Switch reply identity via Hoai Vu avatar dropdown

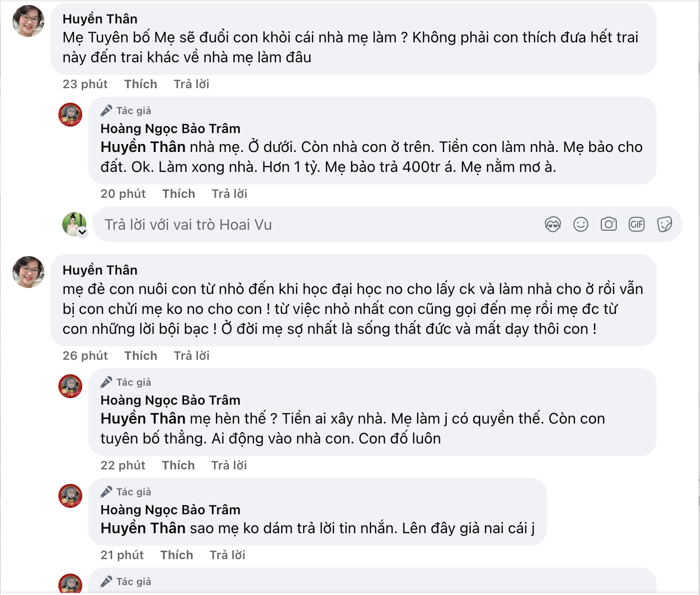[82, 232]
